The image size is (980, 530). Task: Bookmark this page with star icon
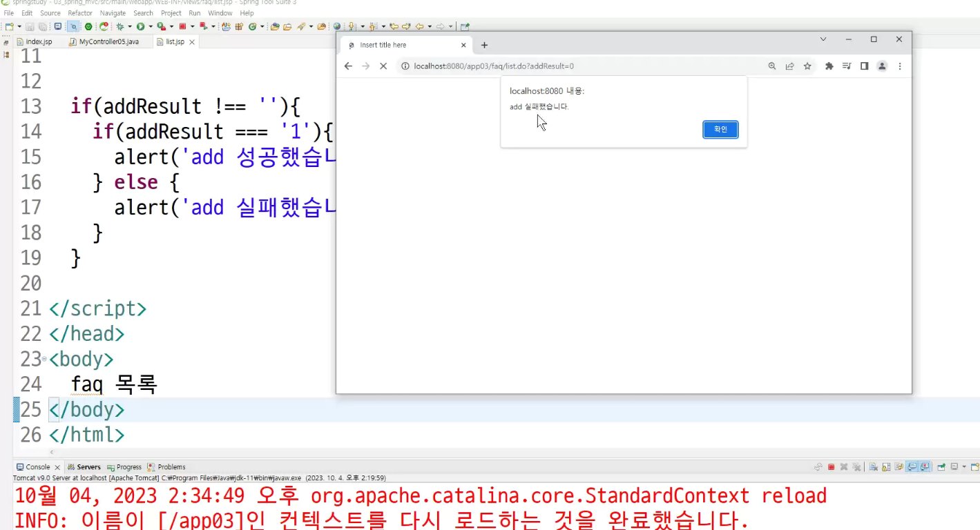click(807, 66)
